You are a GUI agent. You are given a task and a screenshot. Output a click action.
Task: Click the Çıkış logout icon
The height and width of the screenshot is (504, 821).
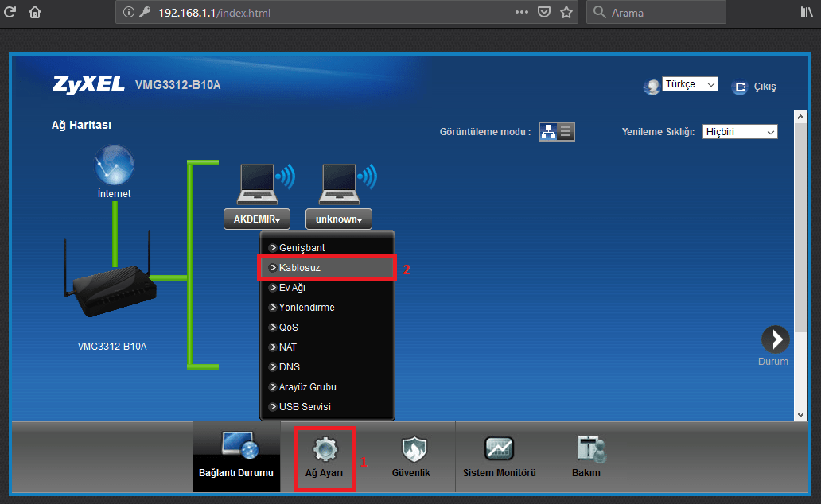coord(739,87)
